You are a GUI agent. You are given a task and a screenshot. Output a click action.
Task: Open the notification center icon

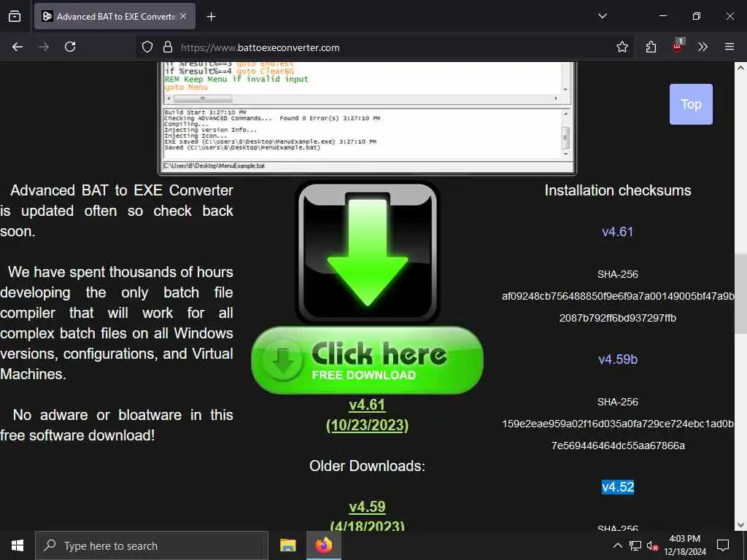(723, 545)
